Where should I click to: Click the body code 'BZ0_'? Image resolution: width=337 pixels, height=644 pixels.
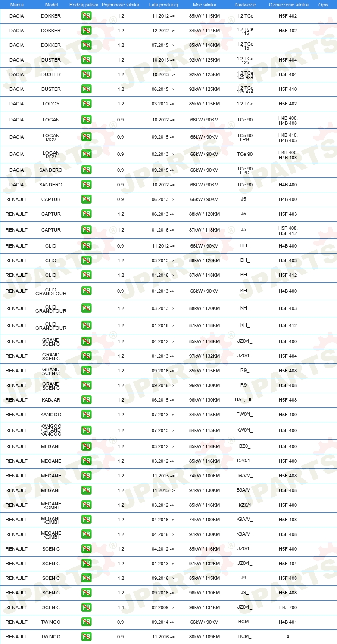click(x=245, y=446)
